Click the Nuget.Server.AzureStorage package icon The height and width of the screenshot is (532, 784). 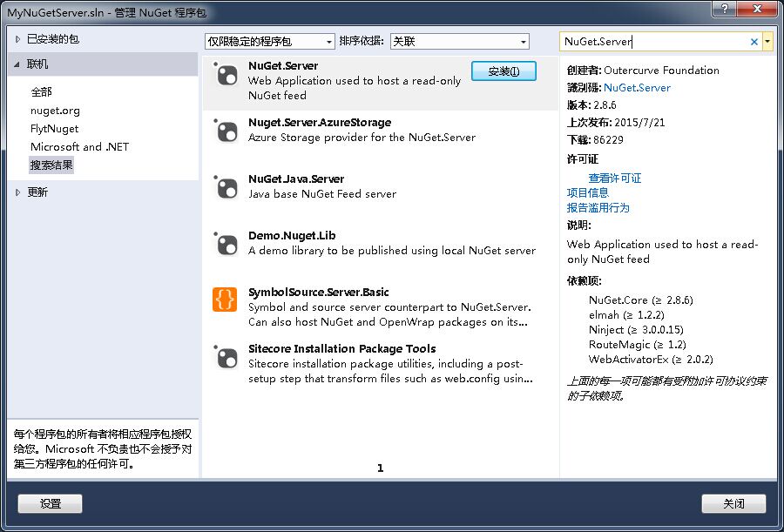click(x=226, y=131)
